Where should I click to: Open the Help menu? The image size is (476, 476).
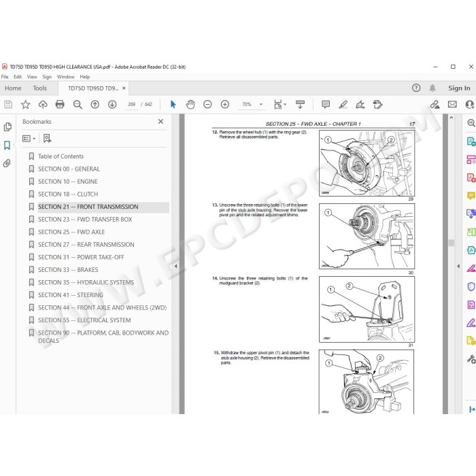[x=85, y=77]
